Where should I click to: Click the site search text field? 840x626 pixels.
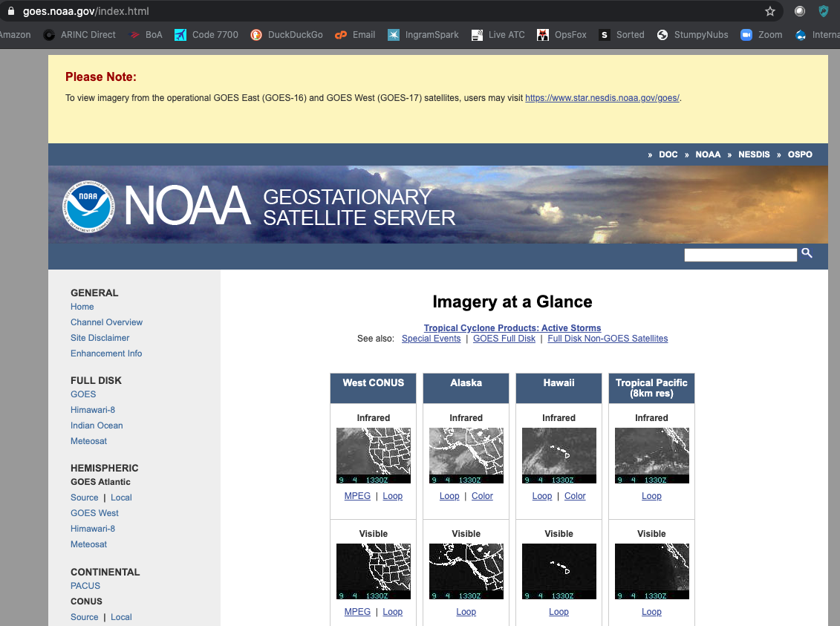[740, 255]
